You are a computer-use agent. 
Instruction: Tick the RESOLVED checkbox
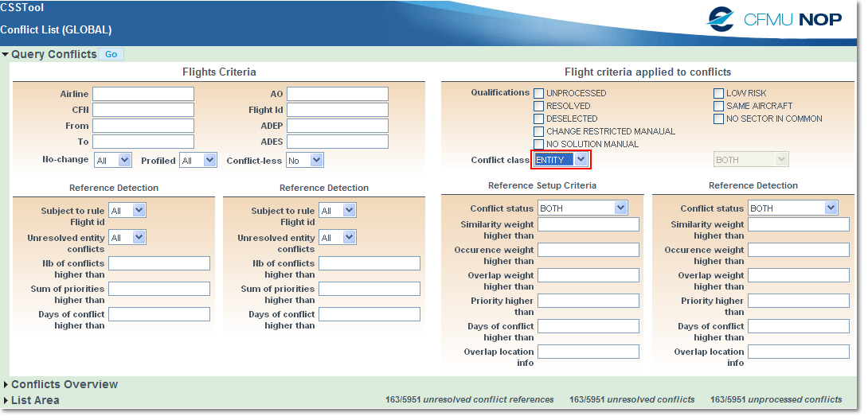(x=539, y=106)
